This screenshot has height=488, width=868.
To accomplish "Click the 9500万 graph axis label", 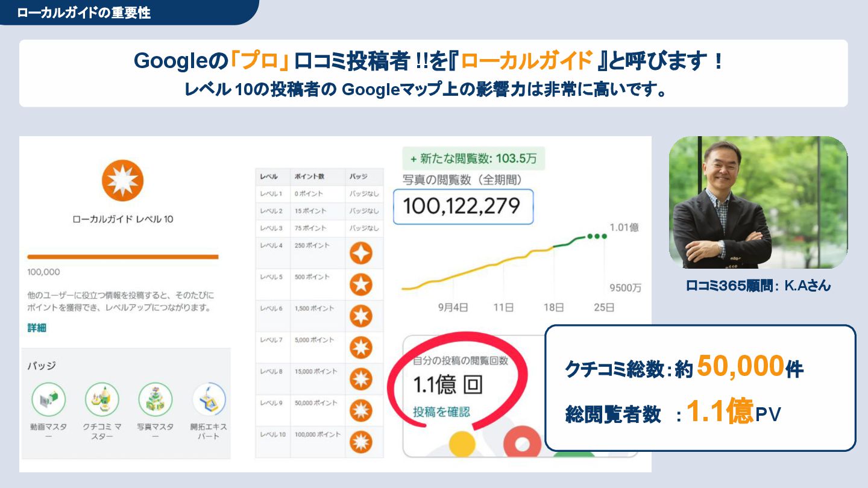I will click(626, 288).
